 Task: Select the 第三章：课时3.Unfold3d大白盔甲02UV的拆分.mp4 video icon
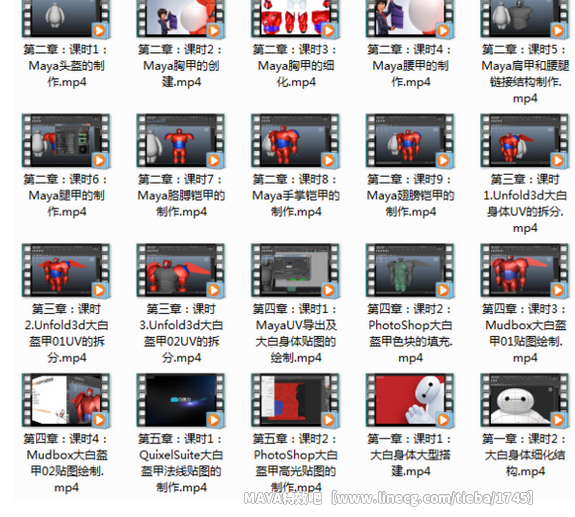(x=181, y=271)
